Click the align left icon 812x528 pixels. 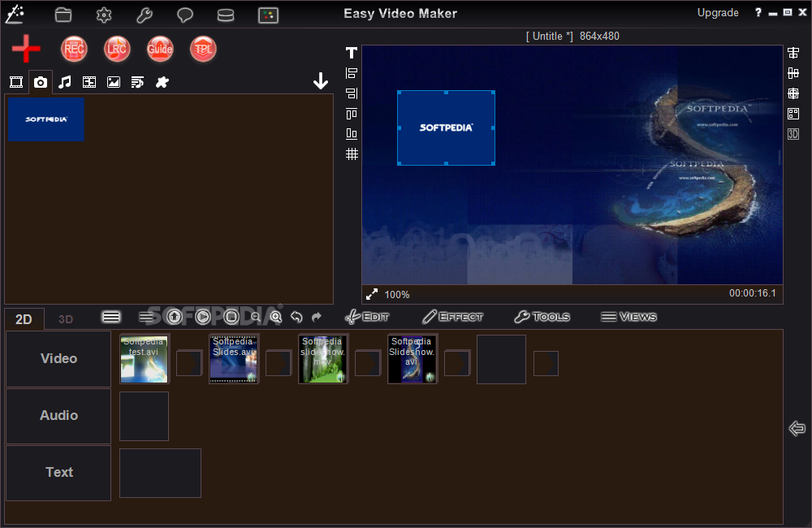pos(352,73)
